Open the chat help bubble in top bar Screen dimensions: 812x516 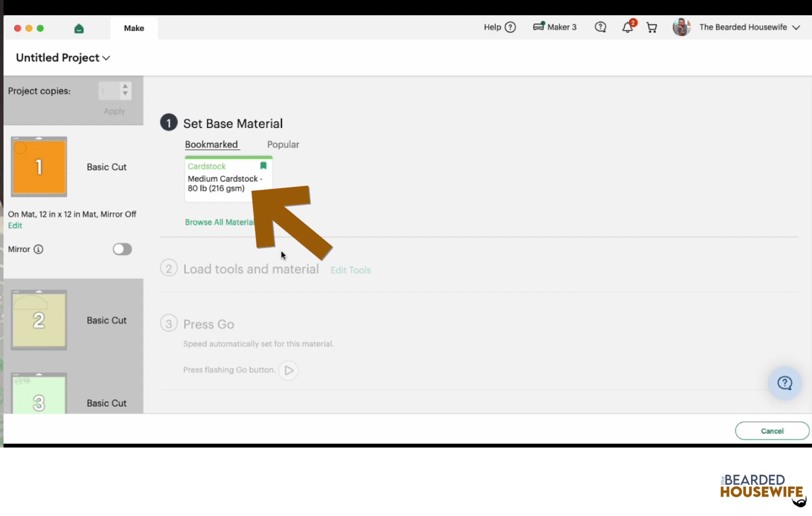click(600, 27)
